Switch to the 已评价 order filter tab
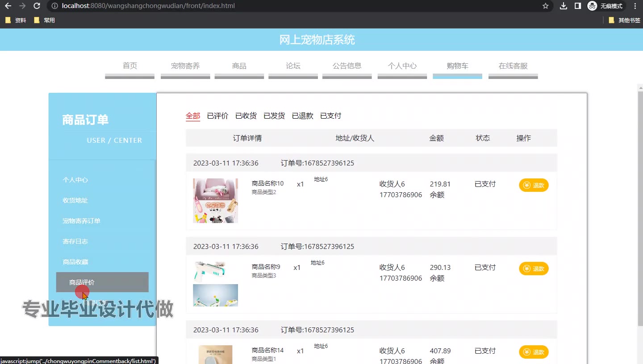Viewport: 643px width, 364px height. 217,116
